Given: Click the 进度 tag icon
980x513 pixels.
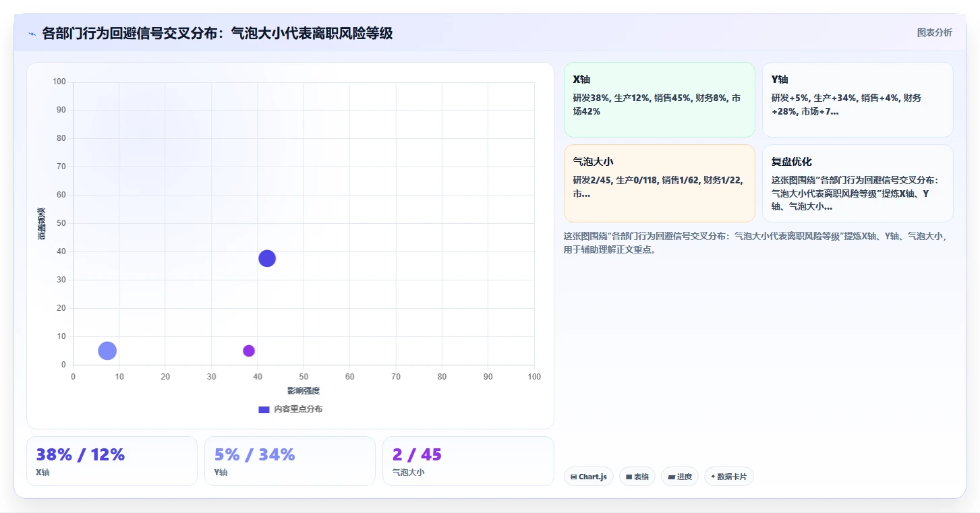Looking at the screenshot, I should pos(671,477).
